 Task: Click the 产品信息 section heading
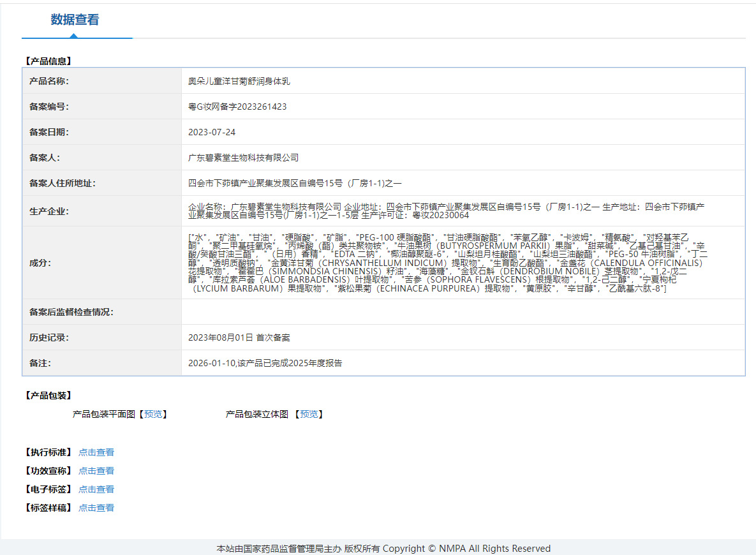[48, 61]
